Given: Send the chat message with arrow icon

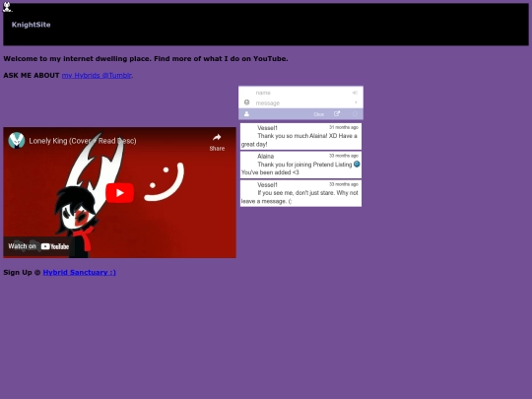Looking at the screenshot, I should (356, 102).
